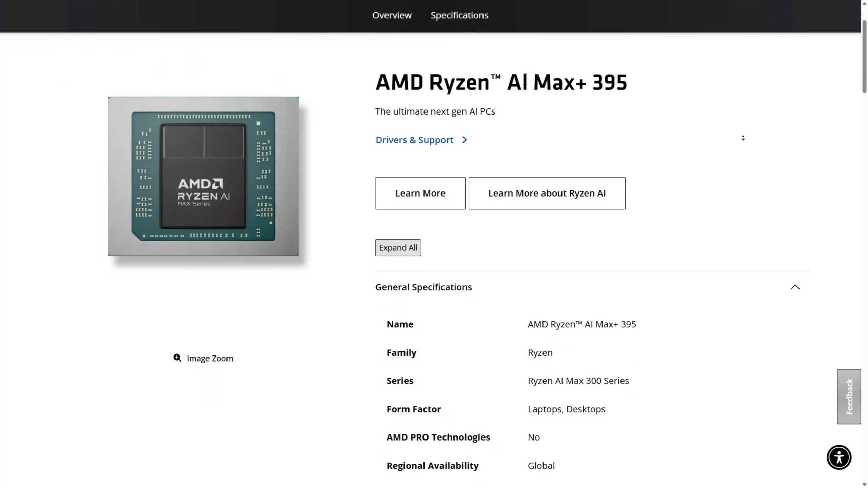Click the AMD Ryzen AI Max+ 395 heading
This screenshot has width=868, height=488.
coord(501,82)
